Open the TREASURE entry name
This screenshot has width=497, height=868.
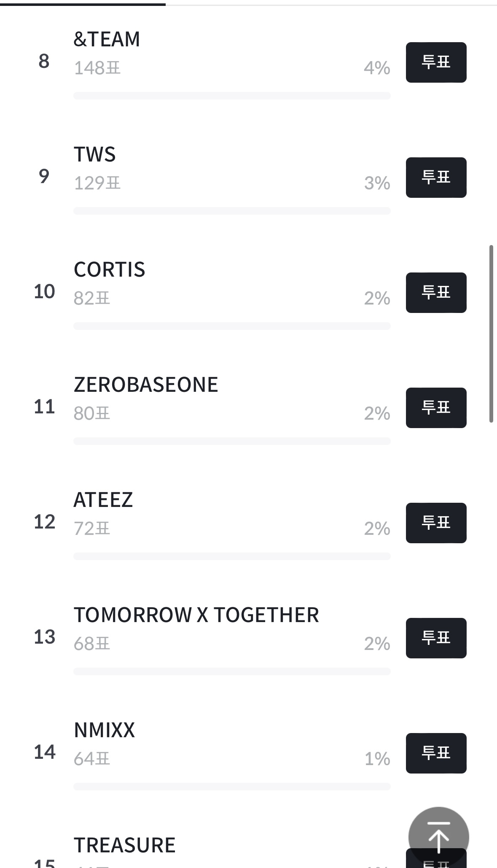click(x=124, y=845)
